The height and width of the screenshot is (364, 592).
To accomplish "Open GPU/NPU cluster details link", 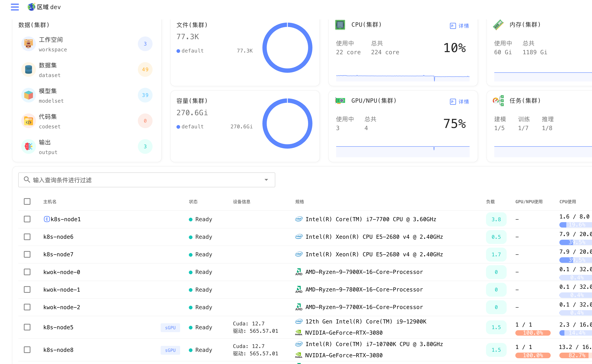I will point(460,102).
